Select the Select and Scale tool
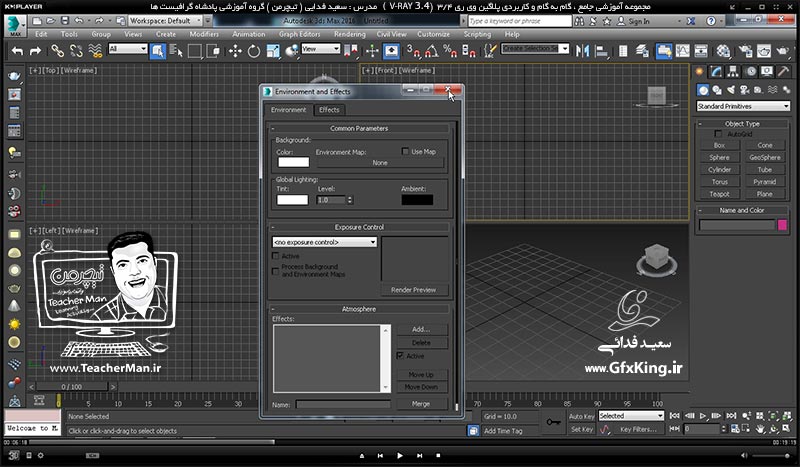The height and width of the screenshot is (467, 800). (273, 51)
